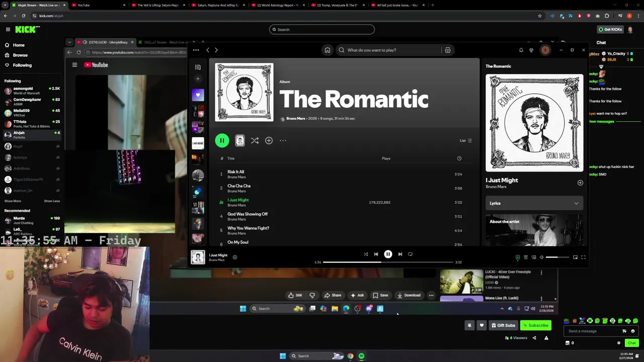Open the Spotify queue
The height and width of the screenshot is (362, 644).
[526, 257]
